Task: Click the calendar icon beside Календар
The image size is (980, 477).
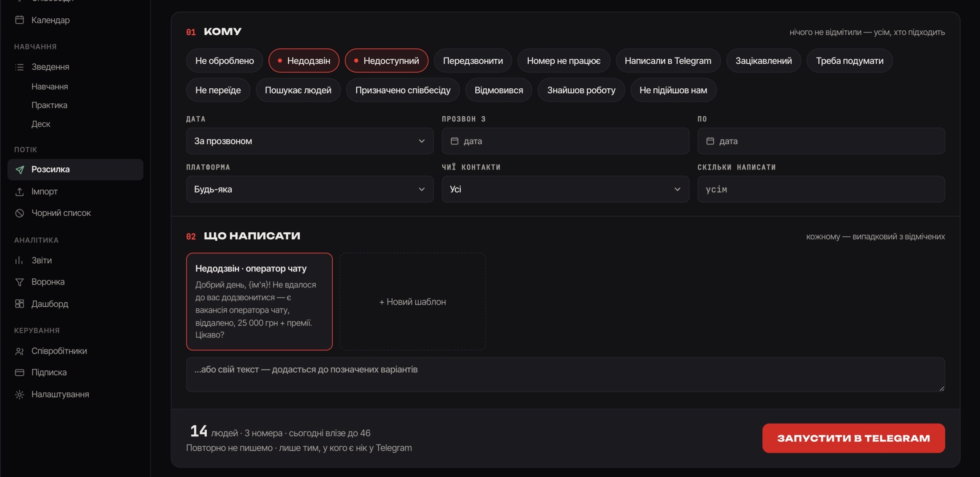Action: click(x=20, y=20)
